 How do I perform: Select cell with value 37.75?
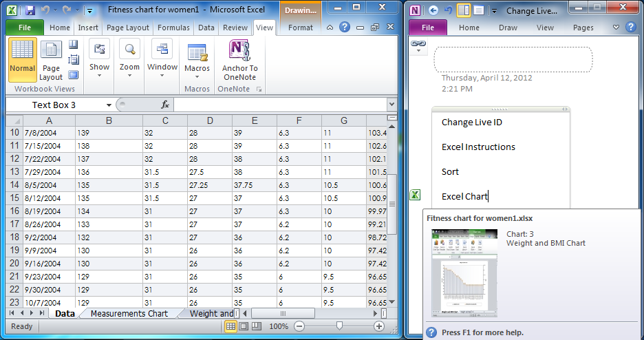(x=255, y=185)
